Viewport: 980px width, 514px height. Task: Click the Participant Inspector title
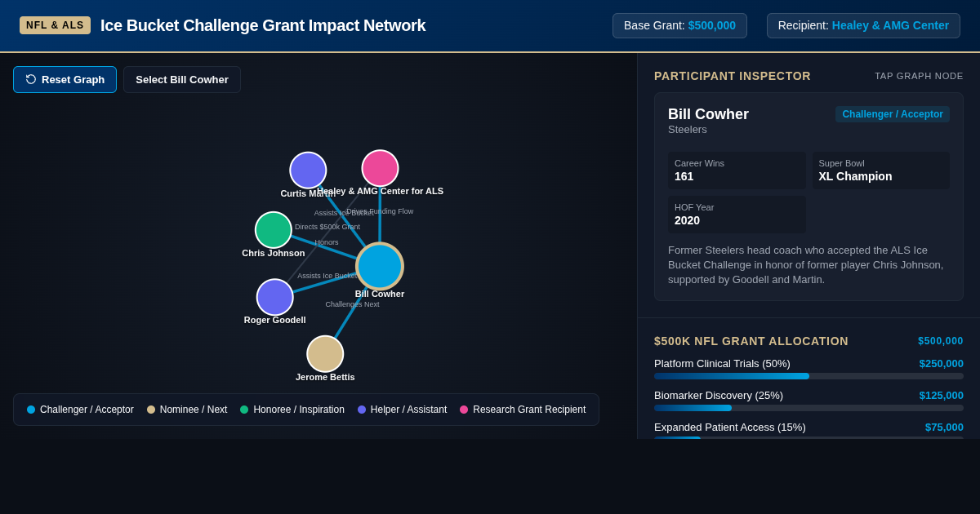(733, 76)
